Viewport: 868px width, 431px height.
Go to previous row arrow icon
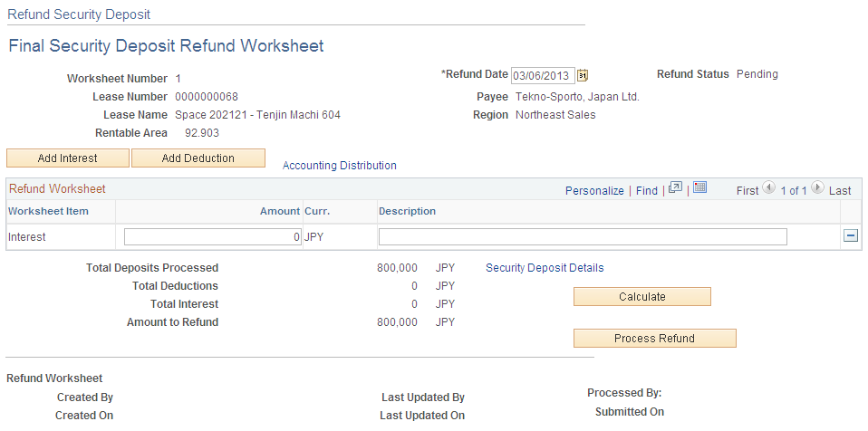768,187
